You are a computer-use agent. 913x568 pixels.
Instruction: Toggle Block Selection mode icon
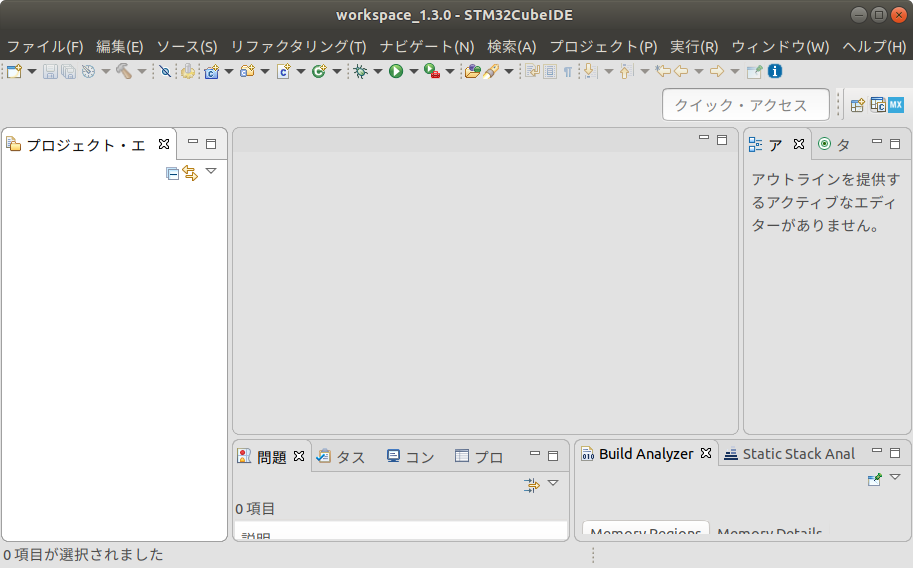[550, 72]
